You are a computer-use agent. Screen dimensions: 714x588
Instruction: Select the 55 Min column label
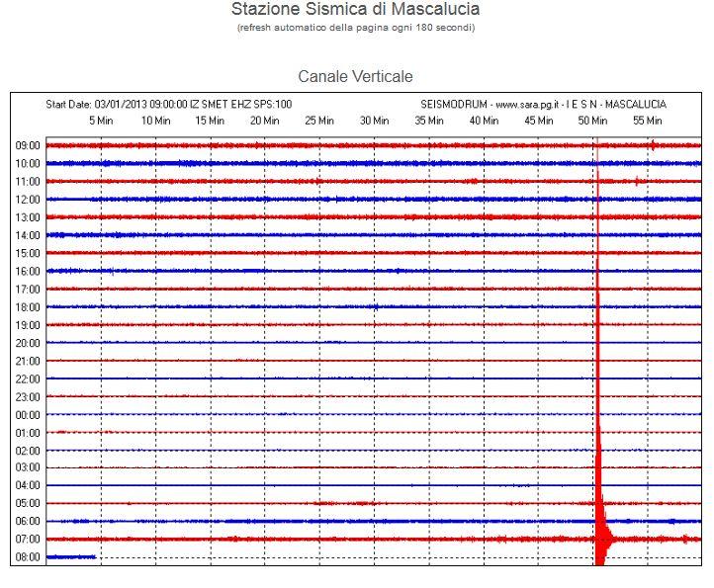click(x=647, y=121)
